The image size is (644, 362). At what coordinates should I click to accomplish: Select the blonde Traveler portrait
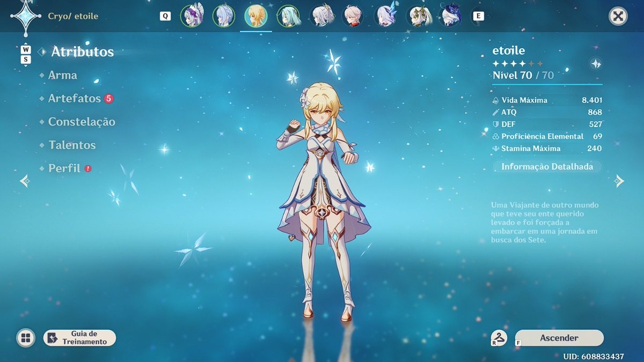pyautogui.click(x=256, y=16)
